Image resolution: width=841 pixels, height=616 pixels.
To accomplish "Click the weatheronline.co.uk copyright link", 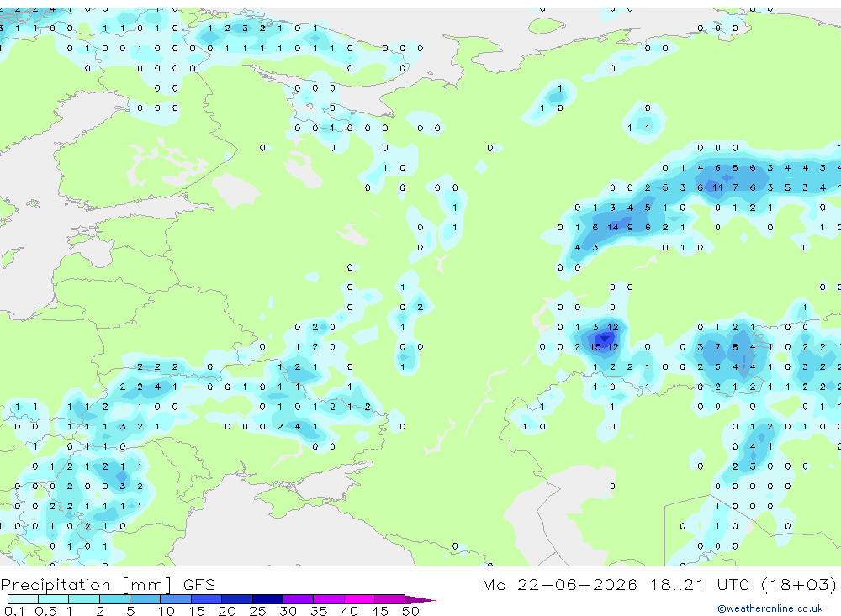I will coord(770,608).
